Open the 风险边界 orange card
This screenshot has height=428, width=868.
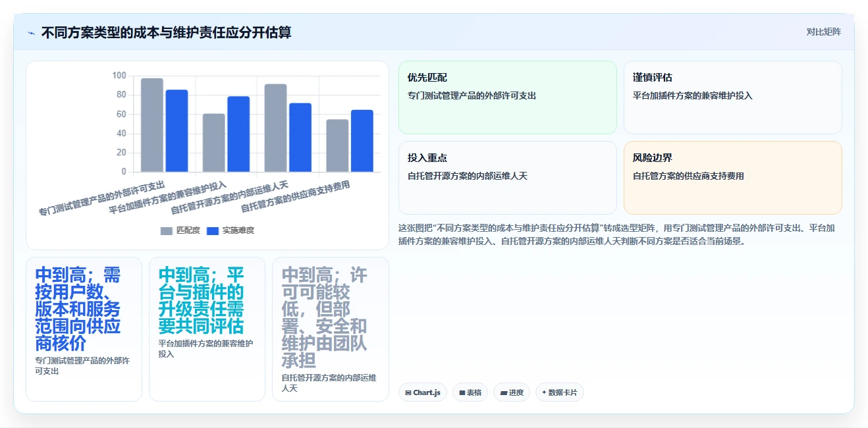733,178
